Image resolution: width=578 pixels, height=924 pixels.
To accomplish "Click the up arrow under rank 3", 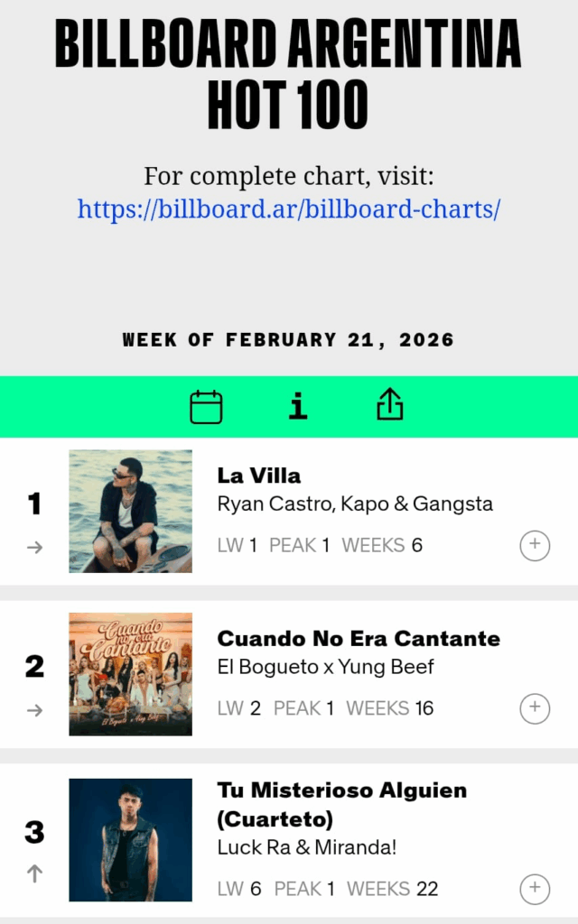I will (x=34, y=873).
